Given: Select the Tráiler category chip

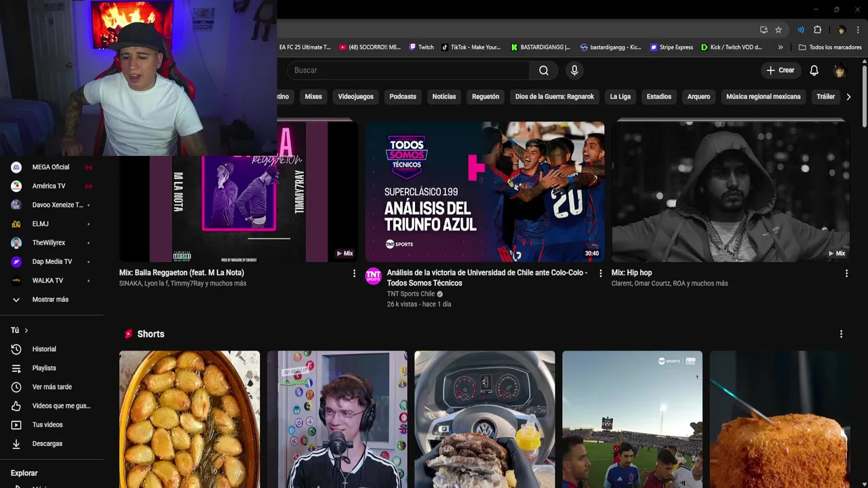Looking at the screenshot, I should pyautogui.click(x=826, y=97).
